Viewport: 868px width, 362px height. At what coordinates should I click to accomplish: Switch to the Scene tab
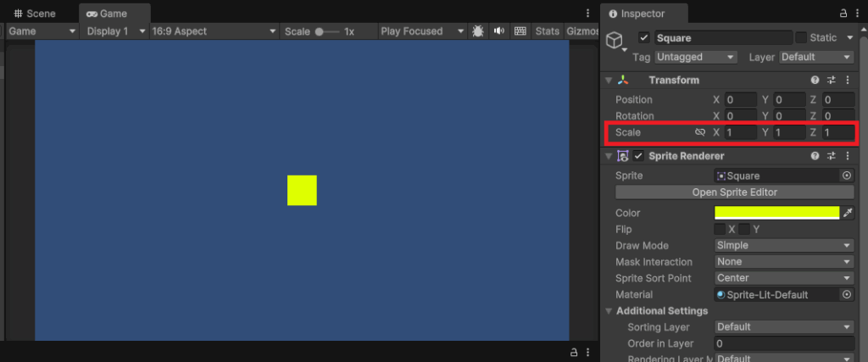34,14
